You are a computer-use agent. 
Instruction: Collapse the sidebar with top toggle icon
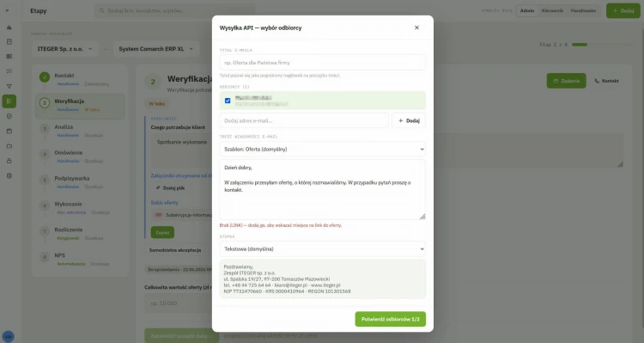[x=7, y=10]
